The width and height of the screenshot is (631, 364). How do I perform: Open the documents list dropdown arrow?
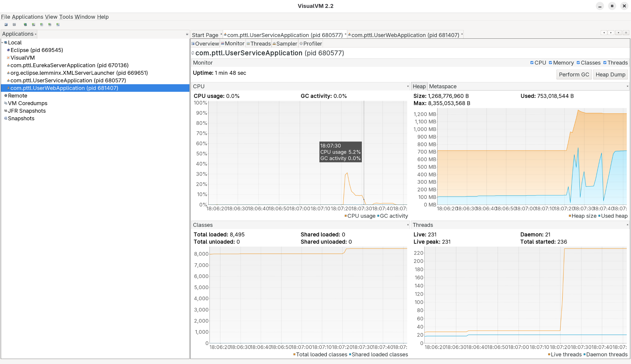[618, 33]
